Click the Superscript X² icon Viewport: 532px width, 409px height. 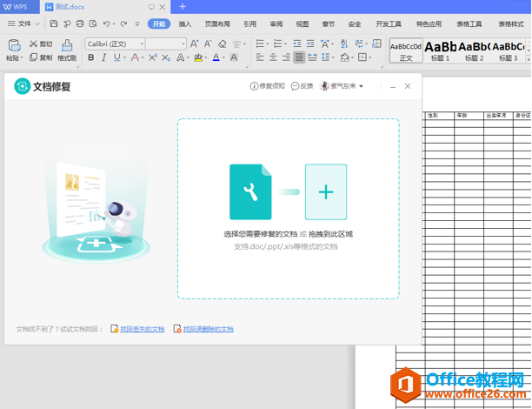153,57
